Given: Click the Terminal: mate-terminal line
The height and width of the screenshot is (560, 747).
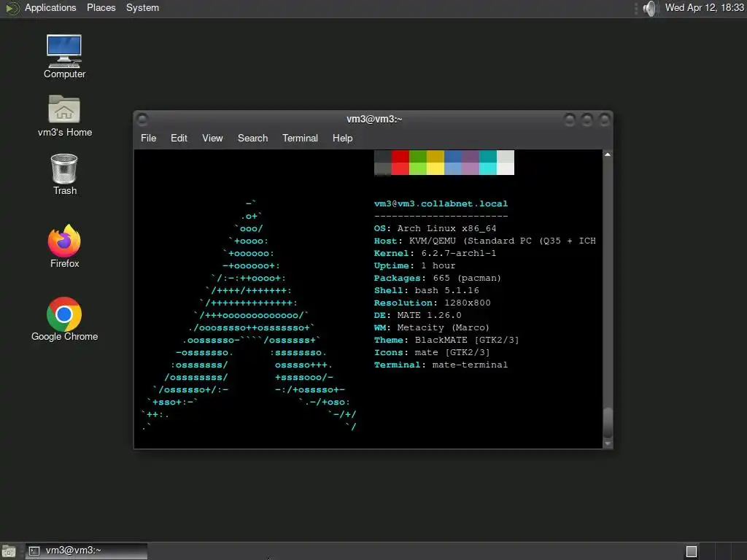Looking at the screenshot, I should click(441, 365).
